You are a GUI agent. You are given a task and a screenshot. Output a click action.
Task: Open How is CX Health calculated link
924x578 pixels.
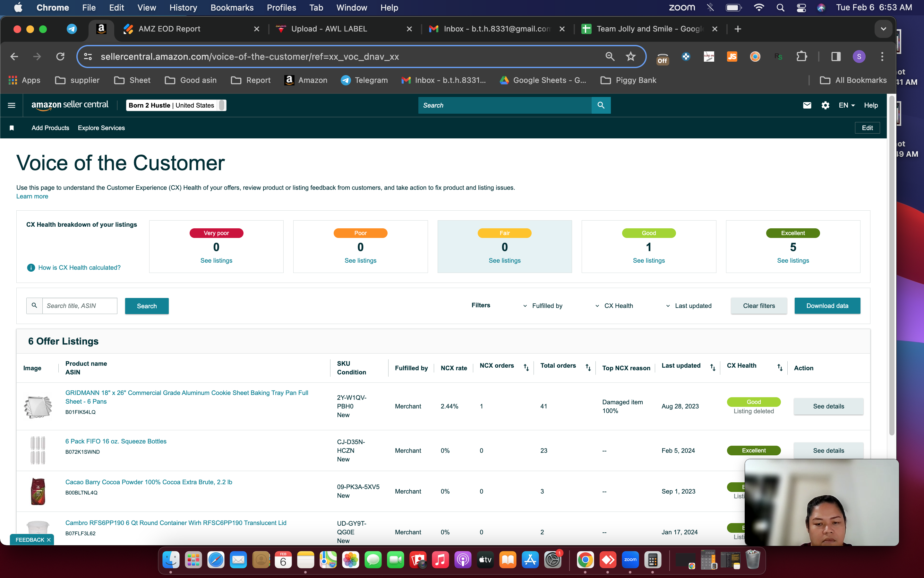(x=80, y=267)
